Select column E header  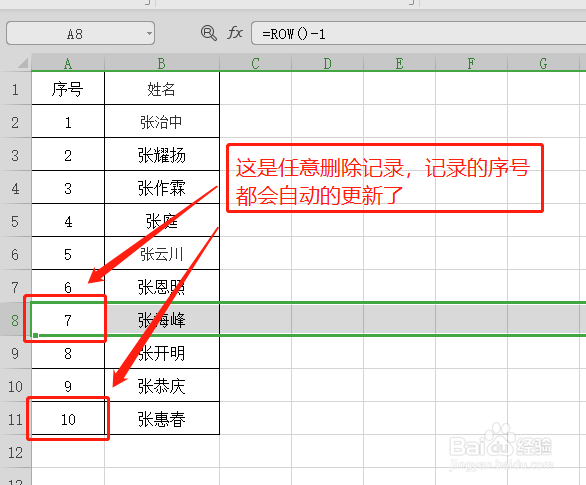pos(399,63)
